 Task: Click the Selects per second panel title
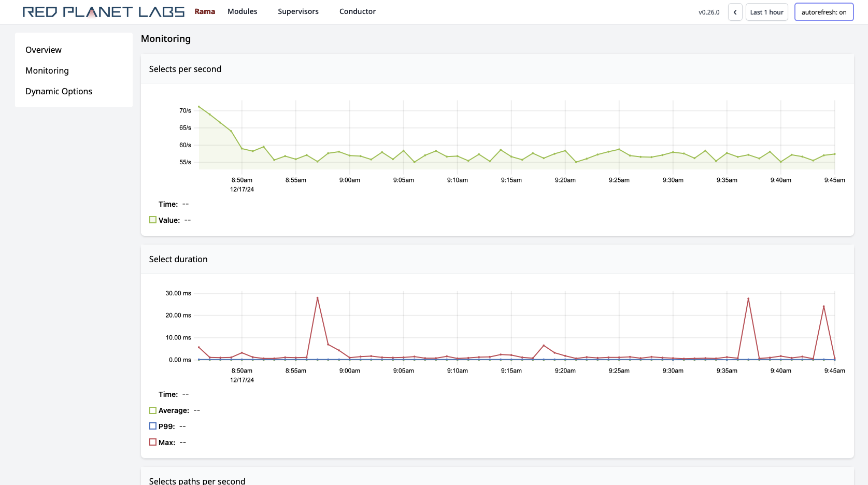coord(185,69)
